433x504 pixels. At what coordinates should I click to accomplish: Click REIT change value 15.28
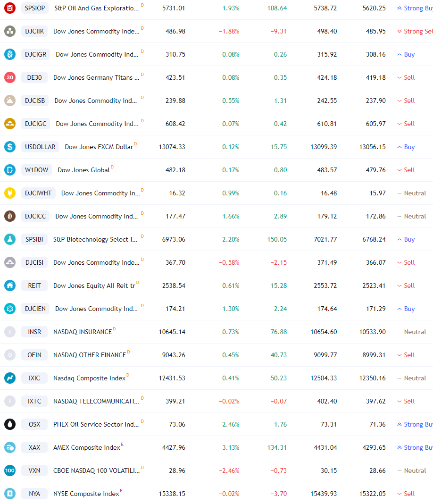pos(279,286)
